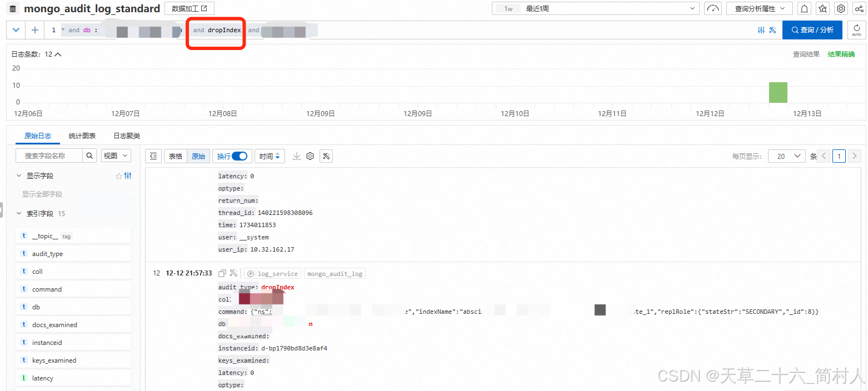Screen dimensions: 868x391
Task: Click the alert bell icon
Action: point(804,8)
